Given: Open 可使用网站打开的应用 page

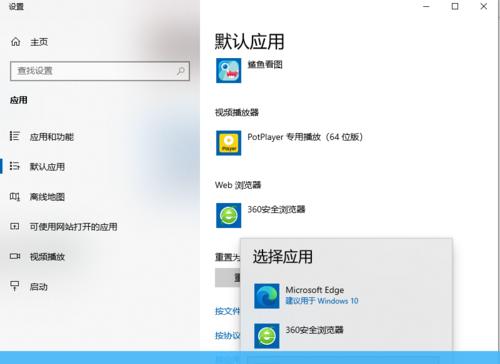Looking at the screenshot, I should pos(73,227).
